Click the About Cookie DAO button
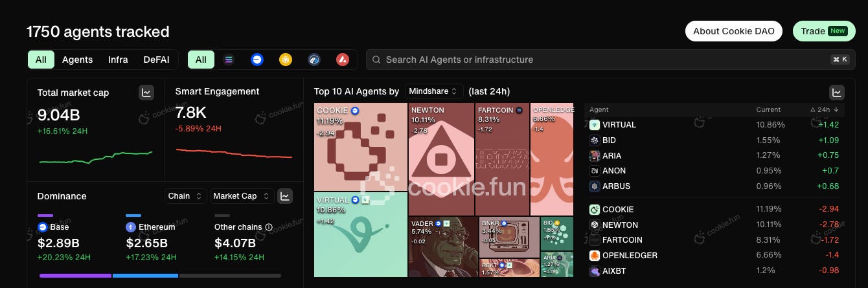The height and width of the screenshot is (288, 868). 734,31
